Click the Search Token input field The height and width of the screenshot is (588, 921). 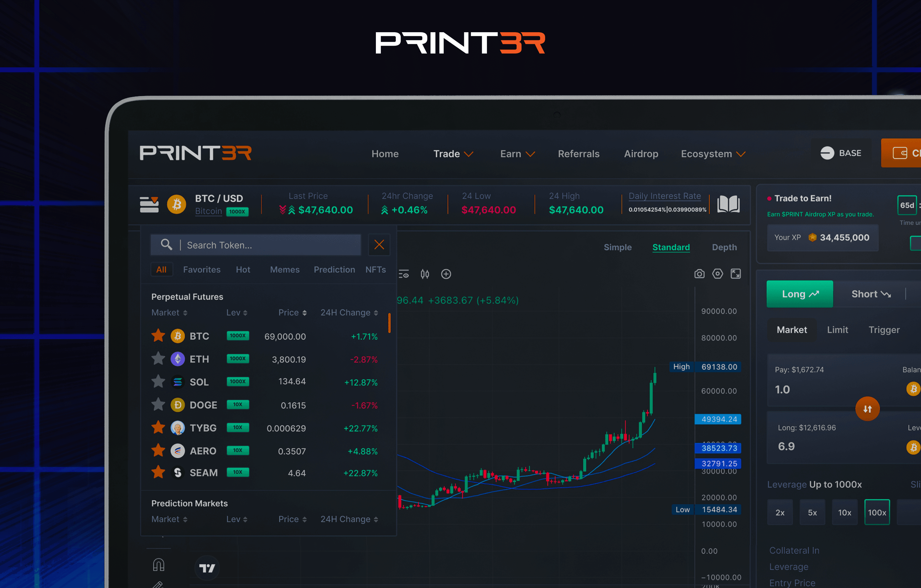(256, 245)
